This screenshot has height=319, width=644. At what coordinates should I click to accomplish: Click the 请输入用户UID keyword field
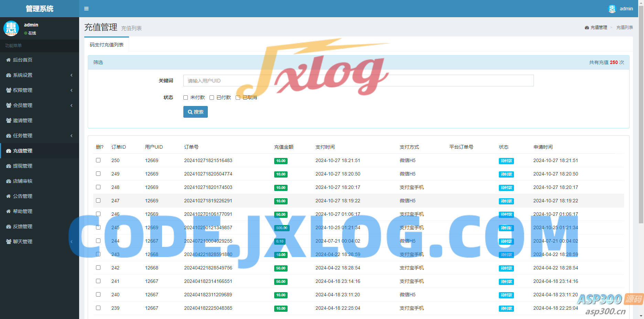[358, 81]
